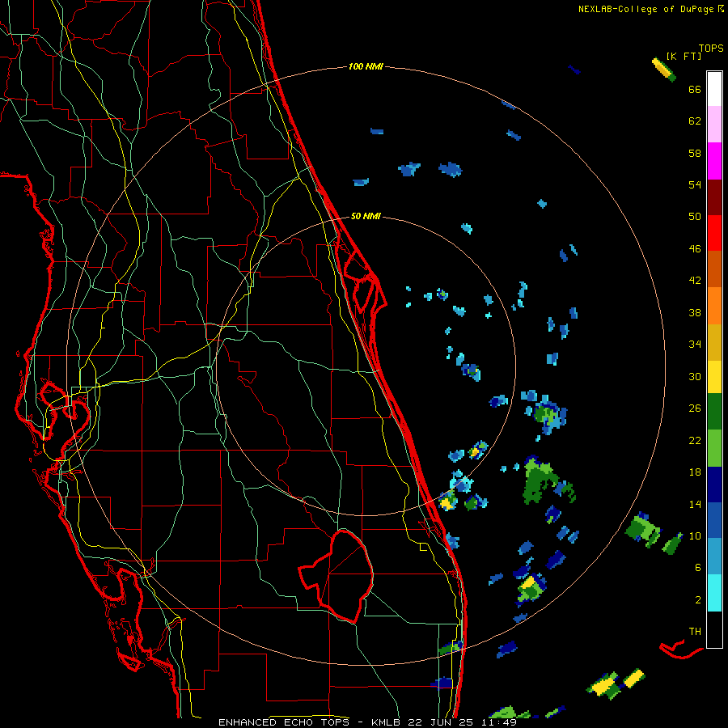Image resolution: width=728 pixels, height=728 pixels.
Task: Click the 10 legend value
Action: [x=695, y=535]
